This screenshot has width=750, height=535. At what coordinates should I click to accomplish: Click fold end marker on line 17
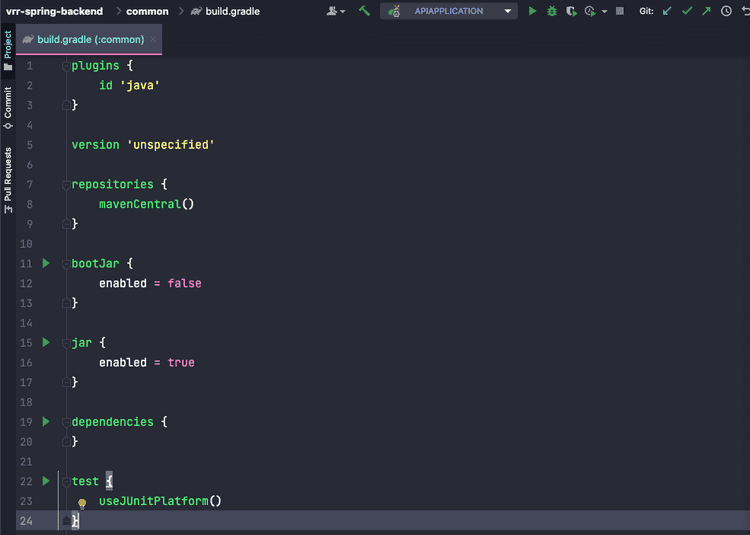[x=66, y=382]
